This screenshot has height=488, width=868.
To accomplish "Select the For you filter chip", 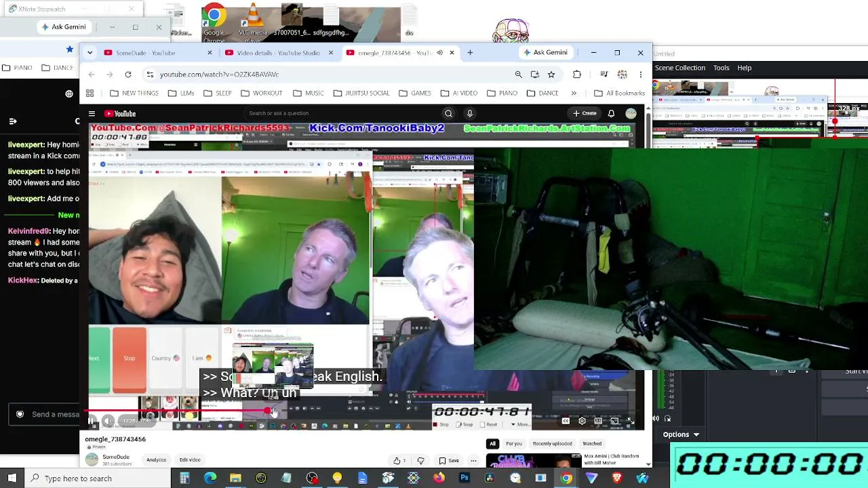I will point(514,444).
